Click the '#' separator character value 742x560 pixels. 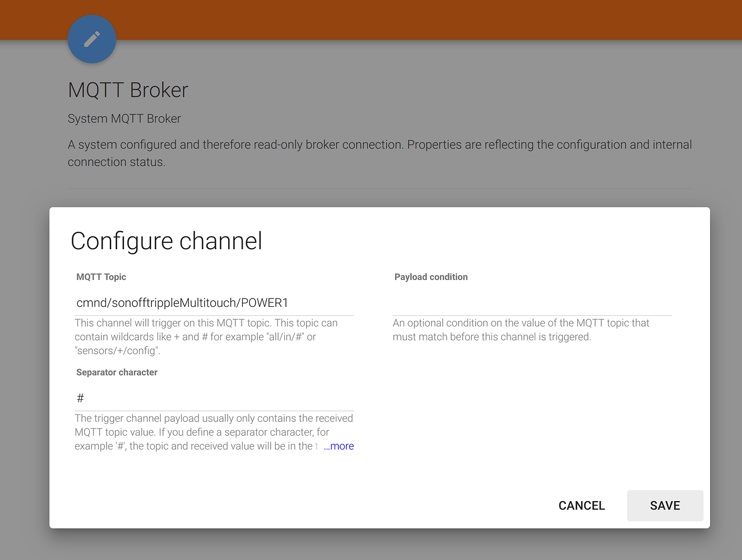(80, 398)
